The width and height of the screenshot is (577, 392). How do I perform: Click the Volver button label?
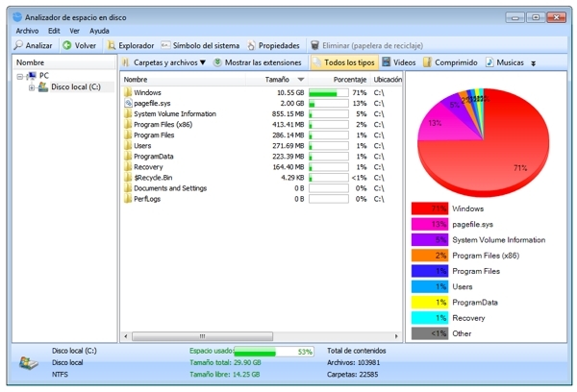[86, 45]
